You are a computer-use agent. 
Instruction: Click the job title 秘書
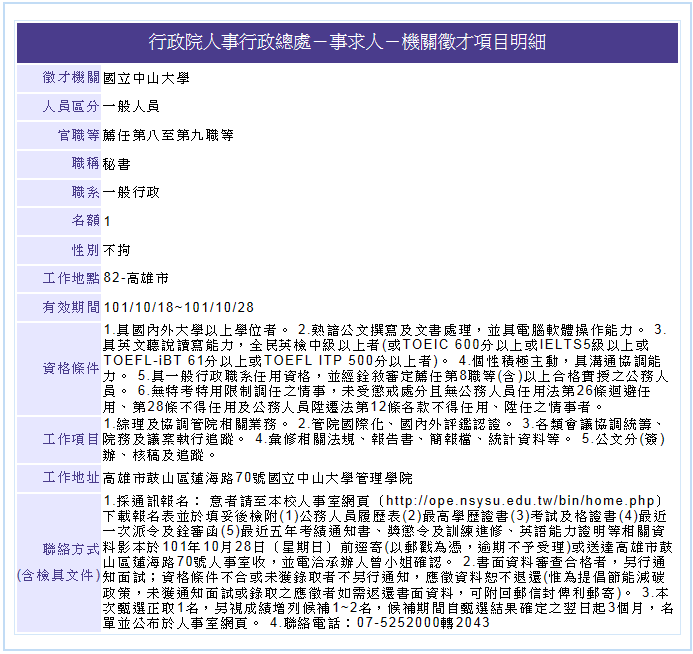tap(117, 164)
